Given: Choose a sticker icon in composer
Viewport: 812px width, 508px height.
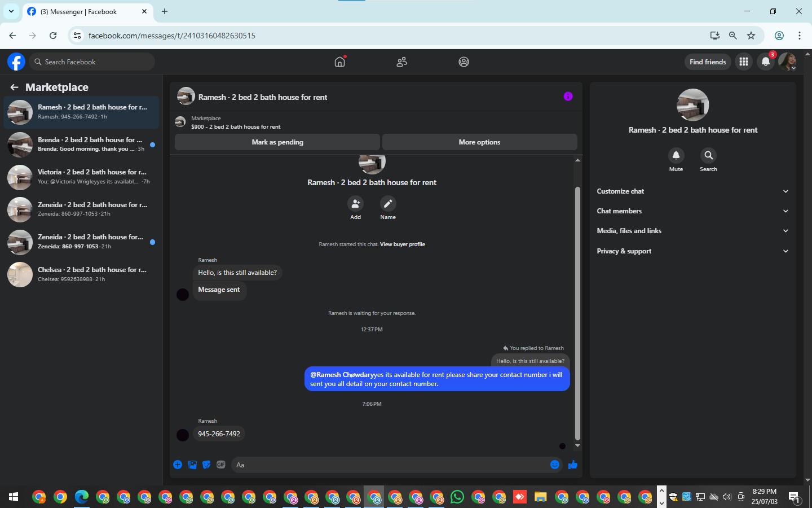Looking at the screenshot, I should pyautogui.click(x=206, y=465).
